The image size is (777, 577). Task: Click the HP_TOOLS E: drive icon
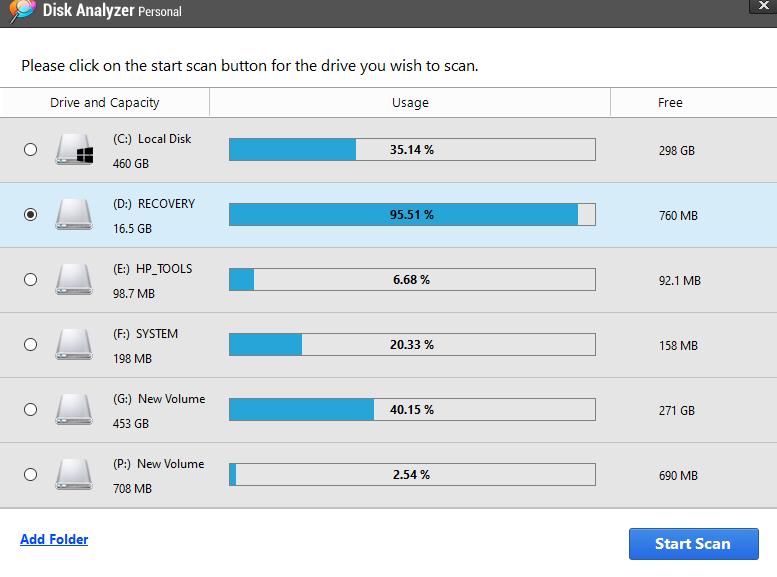pyautogui.click(x=74, y=280)
